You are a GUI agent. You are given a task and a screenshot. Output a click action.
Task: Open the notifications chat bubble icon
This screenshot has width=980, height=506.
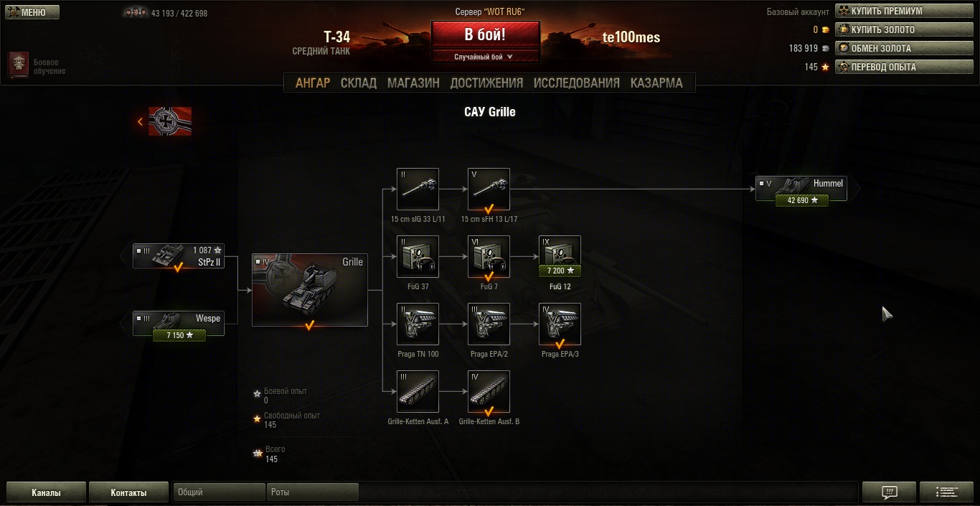889,492
